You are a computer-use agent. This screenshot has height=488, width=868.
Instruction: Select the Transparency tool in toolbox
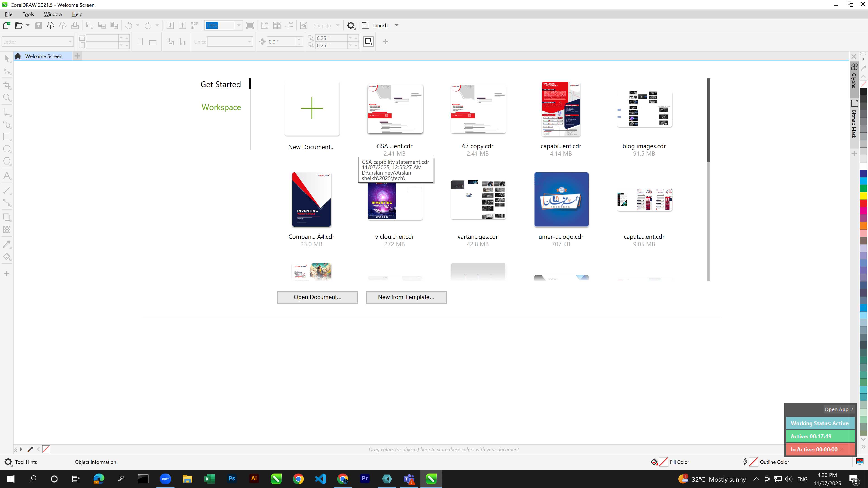(x=7, y=229)
